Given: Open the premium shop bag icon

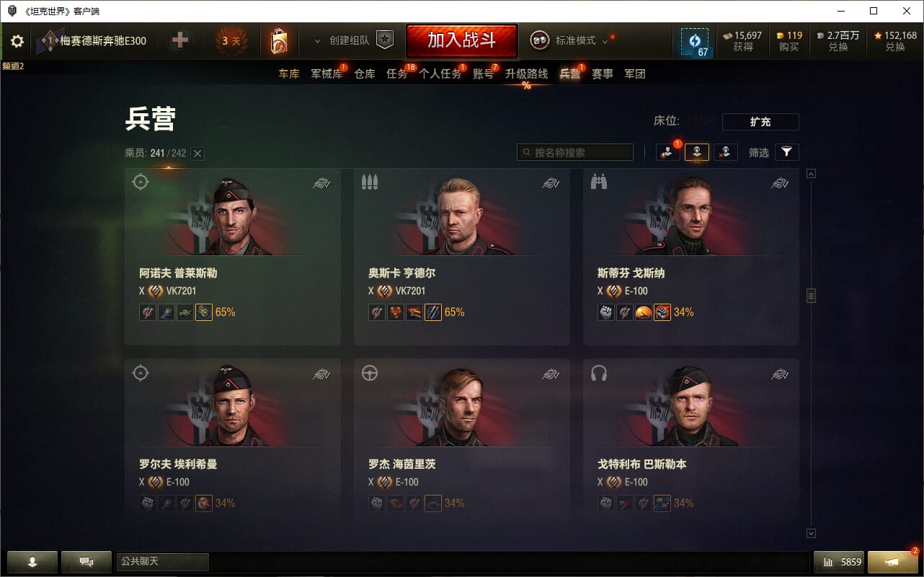Looking at the screenshot, I should 279,41.
